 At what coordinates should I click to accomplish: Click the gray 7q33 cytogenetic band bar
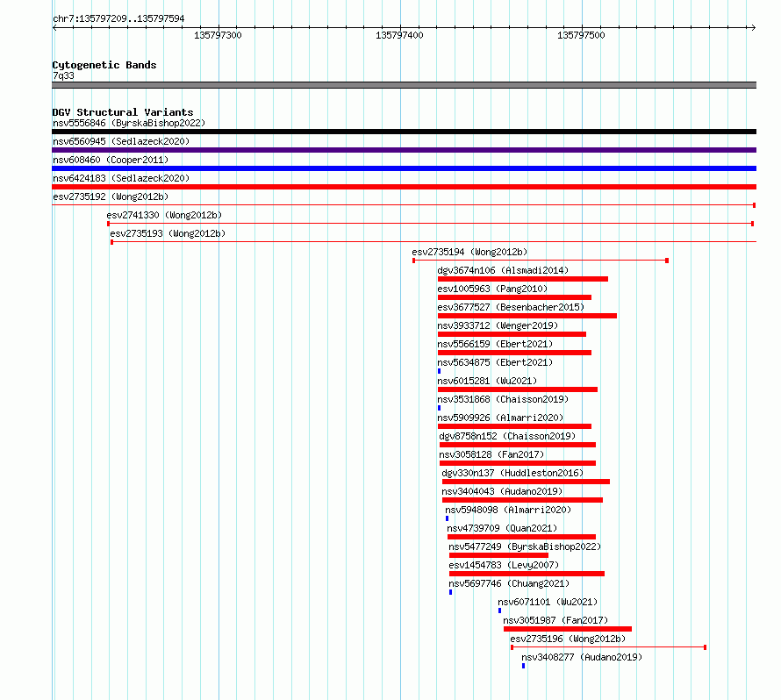[404, 85]
